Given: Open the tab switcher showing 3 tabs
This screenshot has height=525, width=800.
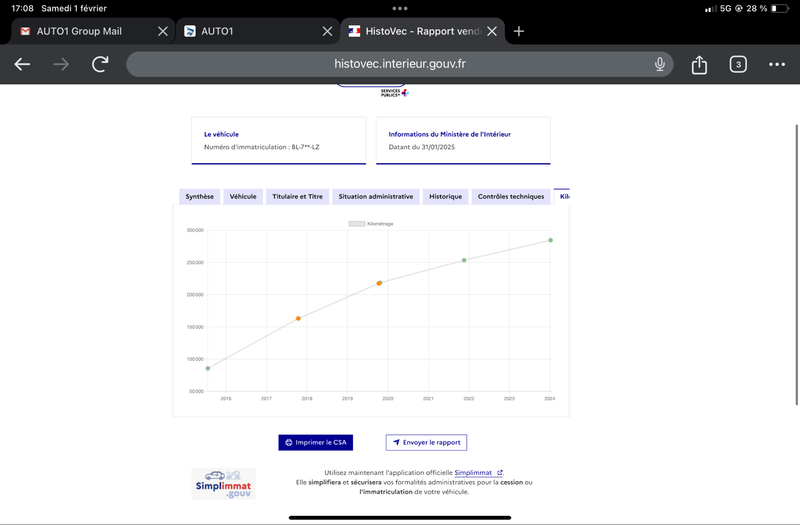Looking at the screenshot, I should click(x=738, y=64).
